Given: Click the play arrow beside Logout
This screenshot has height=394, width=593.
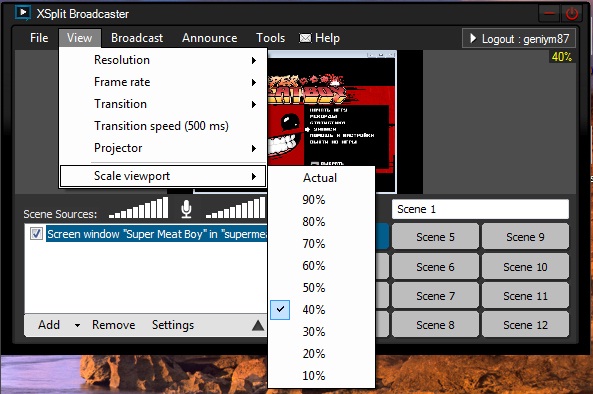Looking at the screenshot, I should 473,38.
